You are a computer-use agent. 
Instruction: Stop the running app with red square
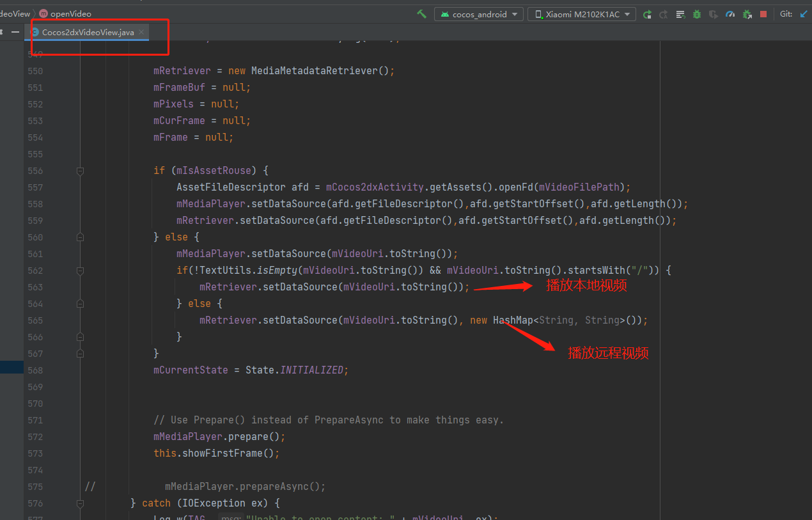(763, 14)
